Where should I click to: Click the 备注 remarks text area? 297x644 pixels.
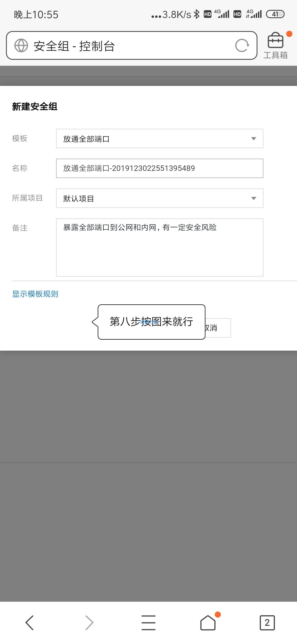coord(160,247)
